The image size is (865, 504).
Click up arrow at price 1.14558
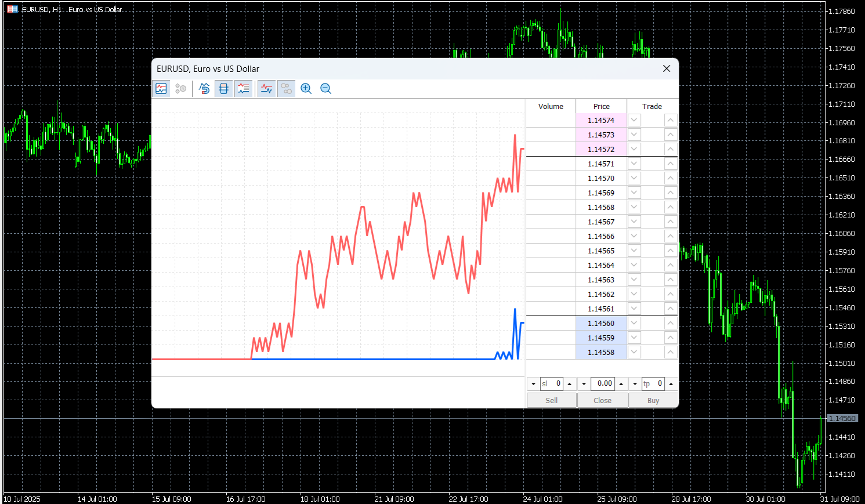(671, 352)
